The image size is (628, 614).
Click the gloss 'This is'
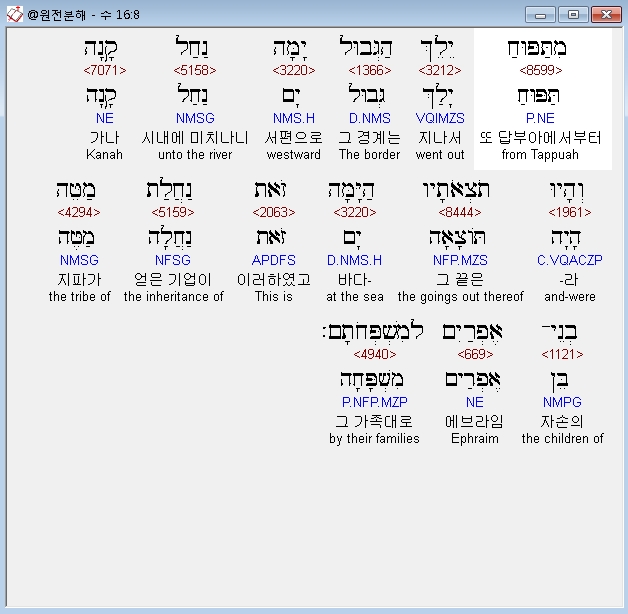pyautogui.click(x=274, y=297)
